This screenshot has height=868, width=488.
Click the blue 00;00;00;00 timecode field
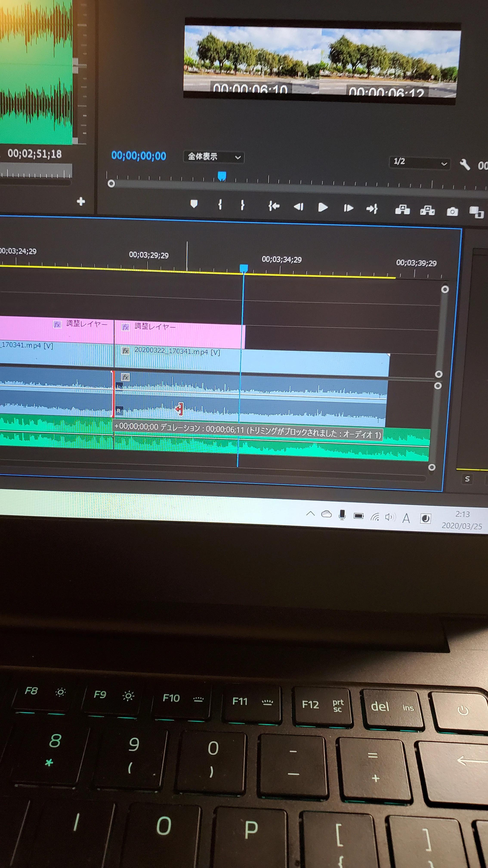click(138, 156)
